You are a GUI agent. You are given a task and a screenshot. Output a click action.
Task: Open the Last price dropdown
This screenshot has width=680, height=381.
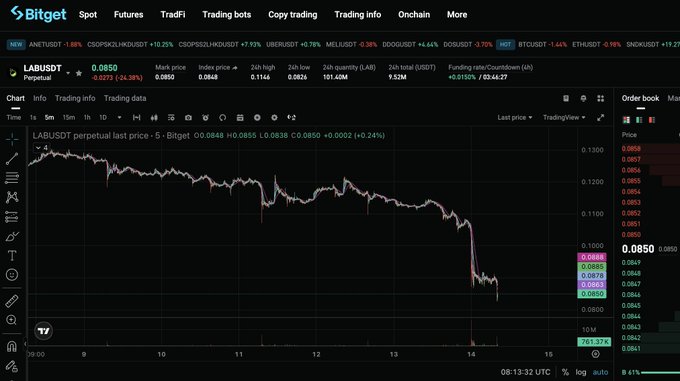click(x=515, y=117)
